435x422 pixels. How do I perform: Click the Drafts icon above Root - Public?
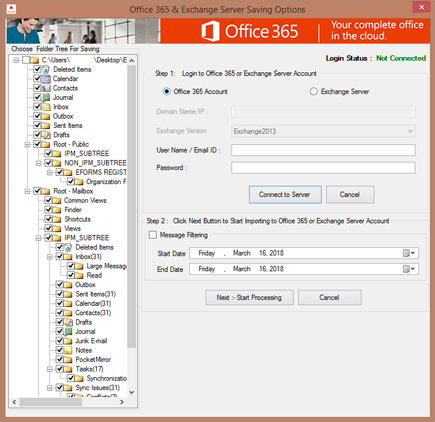46,135
